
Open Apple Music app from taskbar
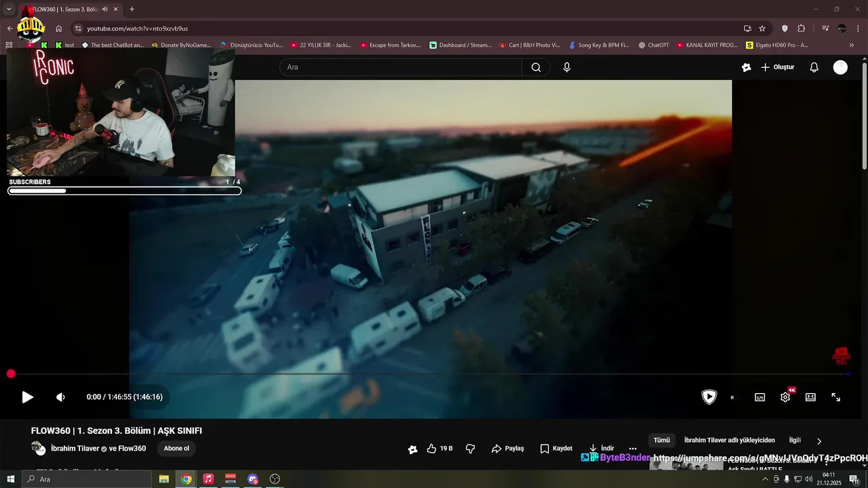pyautogui.click(x=208, y=479)
